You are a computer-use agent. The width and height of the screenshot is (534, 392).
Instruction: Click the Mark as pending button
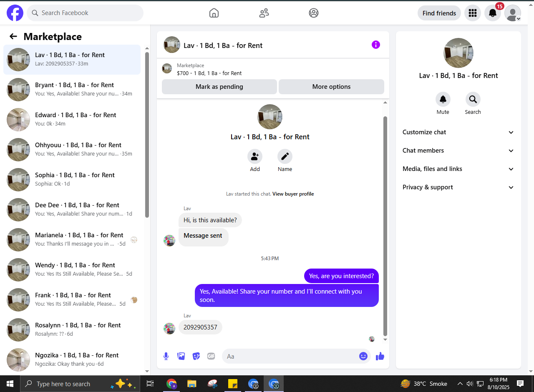(x=219, y=87)
